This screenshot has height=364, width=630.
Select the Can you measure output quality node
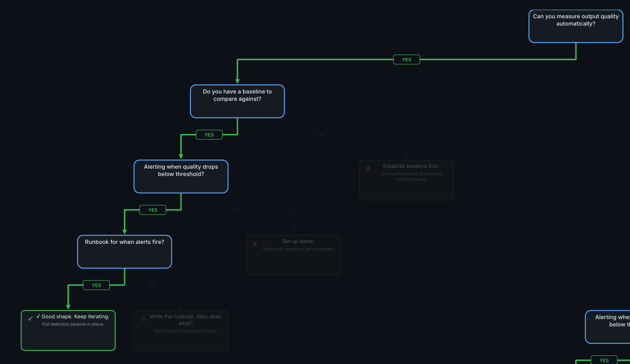pyautogui.click(x=575, y=26)
